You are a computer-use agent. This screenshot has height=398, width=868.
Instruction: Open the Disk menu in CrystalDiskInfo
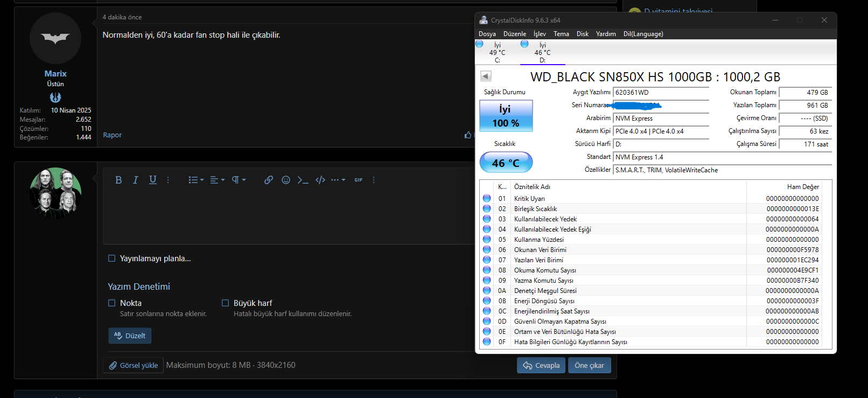click(x=583, y=34)
